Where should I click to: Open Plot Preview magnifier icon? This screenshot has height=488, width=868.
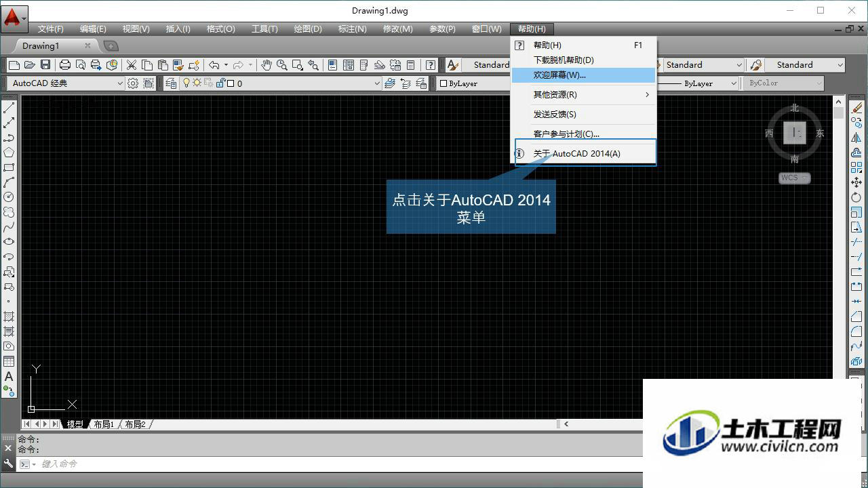pos(81,65)
